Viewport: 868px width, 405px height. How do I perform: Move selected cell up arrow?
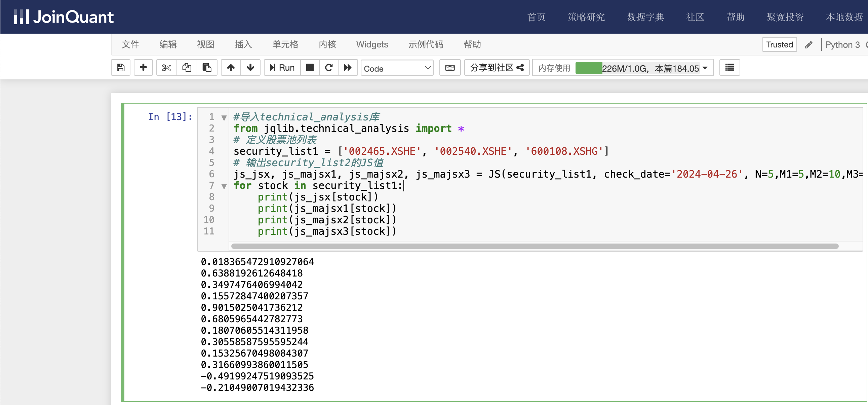coord(231,68)
